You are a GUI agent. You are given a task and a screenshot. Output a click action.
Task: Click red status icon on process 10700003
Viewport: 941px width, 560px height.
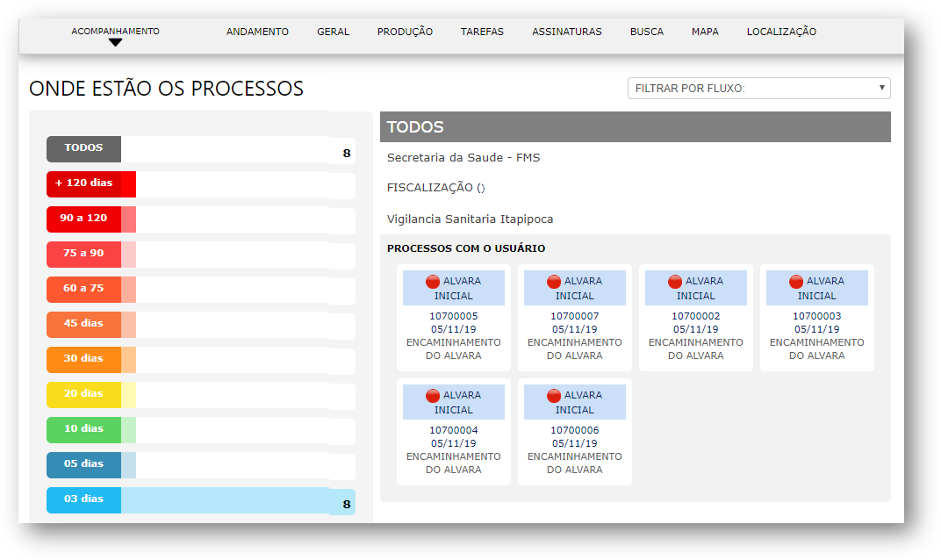pyautogui.click(x=796, y=282)
